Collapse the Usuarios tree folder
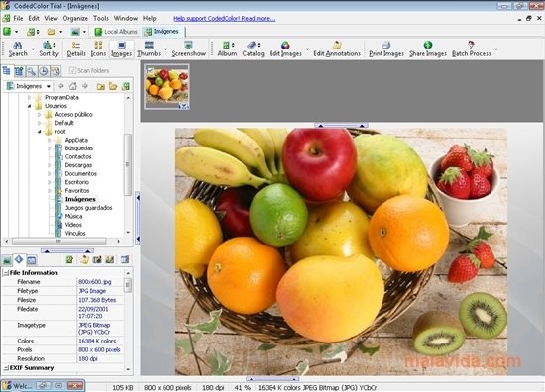 coord(29,106)
